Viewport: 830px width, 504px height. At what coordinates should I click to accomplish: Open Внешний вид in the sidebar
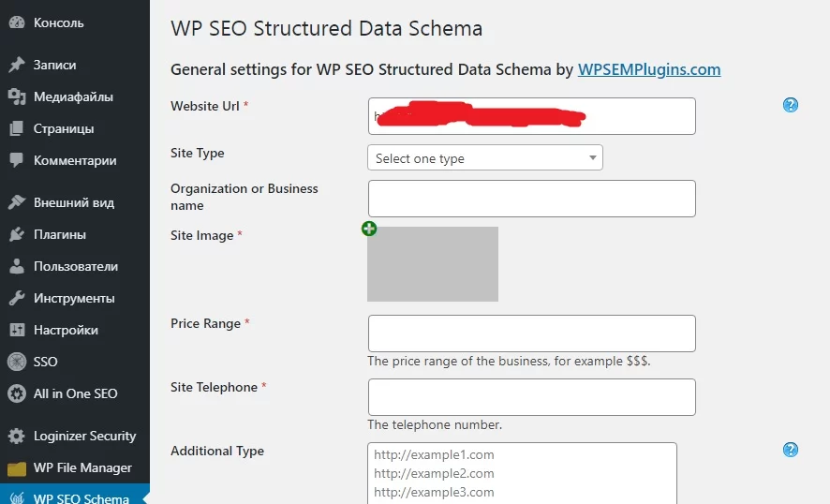coord(74,202)
